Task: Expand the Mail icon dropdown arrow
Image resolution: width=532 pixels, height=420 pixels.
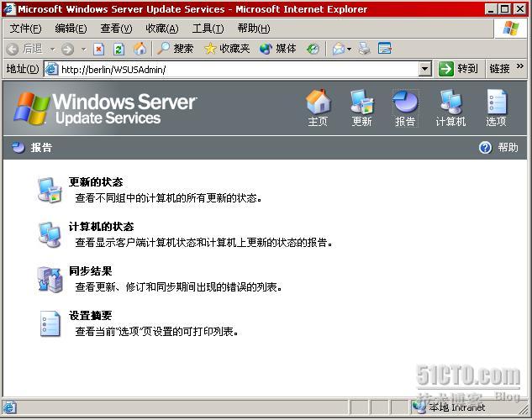Action: (x=349, y=50)
